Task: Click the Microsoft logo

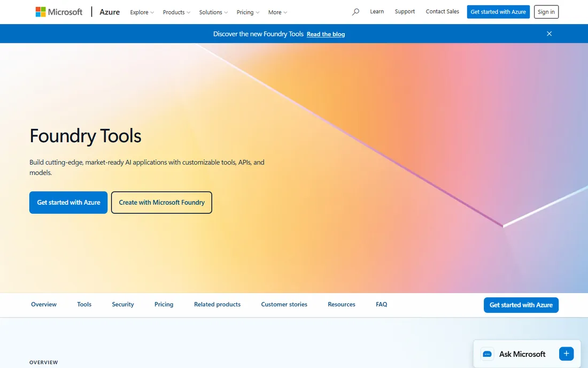Action: 59,12
